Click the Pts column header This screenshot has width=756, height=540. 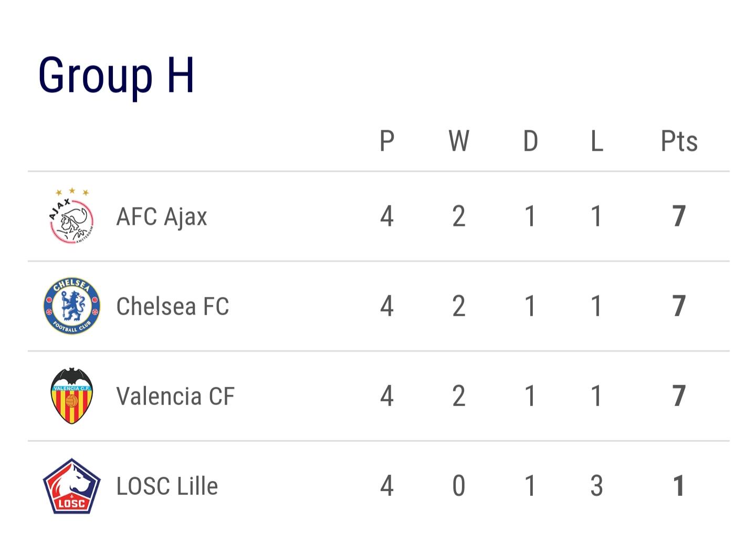pyautogui.click(x=679, y=141)
